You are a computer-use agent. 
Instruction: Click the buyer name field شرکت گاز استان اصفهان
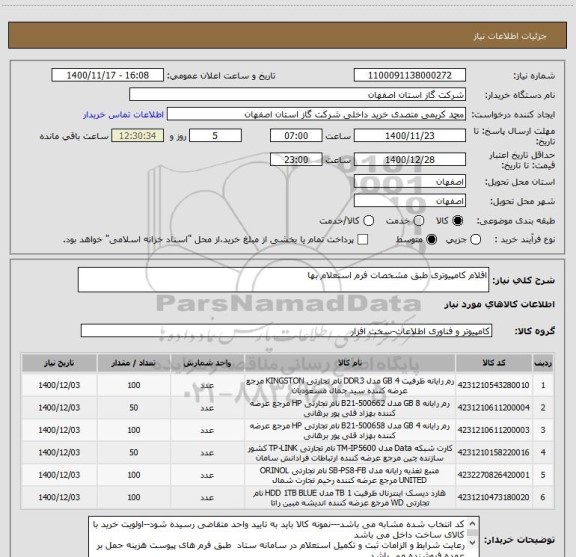coord(297,95)
